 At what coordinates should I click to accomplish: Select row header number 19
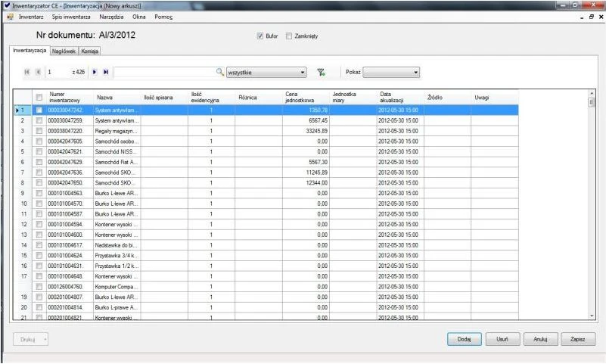pyautogui.click(x=23, y=297)
